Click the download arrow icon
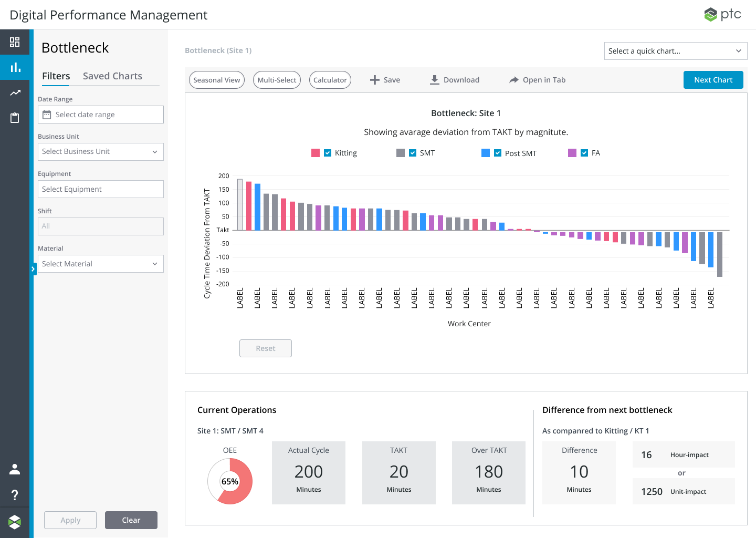Viewport: 756px width, 538px height. pyautogui.click(x=435, y=80)
